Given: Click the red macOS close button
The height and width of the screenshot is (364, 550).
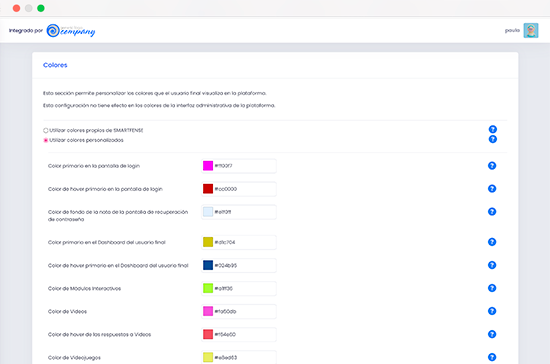Looking at the screenshot, I should (16, 8).
